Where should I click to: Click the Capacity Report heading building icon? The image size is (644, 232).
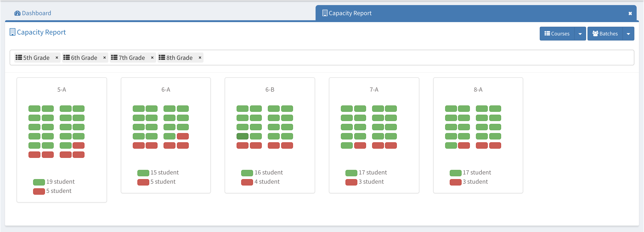[x=12, y=32]
